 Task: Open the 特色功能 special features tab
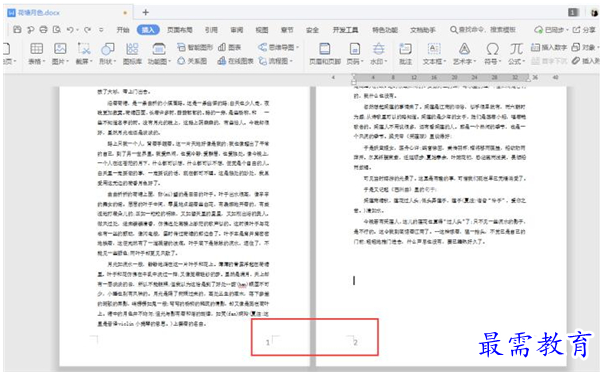(x=385, y=30)
